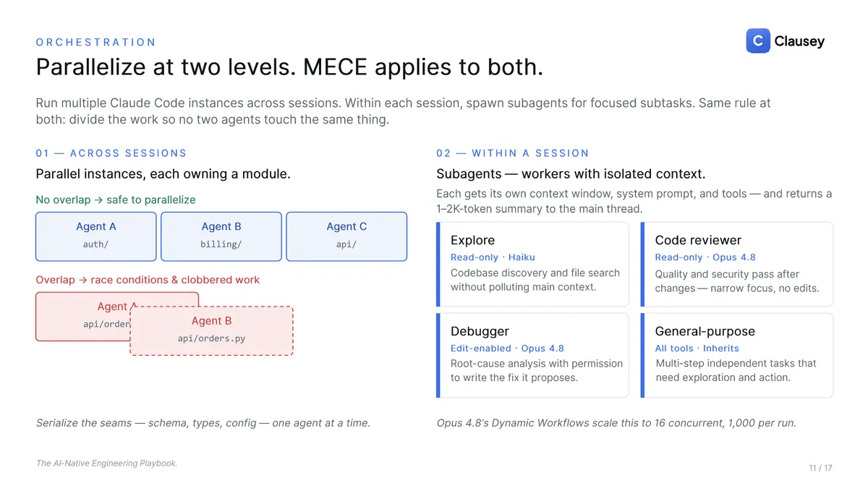868x488 pixels.
Task: Click the Clausey brand name text
Action: click(799, 41)
